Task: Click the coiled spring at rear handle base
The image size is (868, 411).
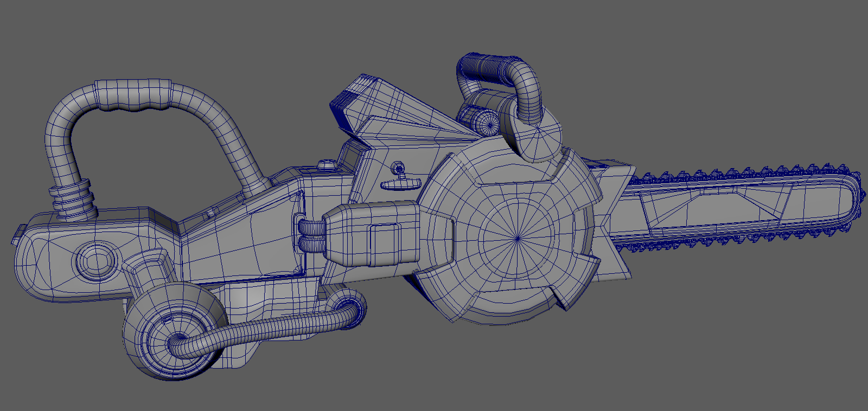Action: coord(72,202)
